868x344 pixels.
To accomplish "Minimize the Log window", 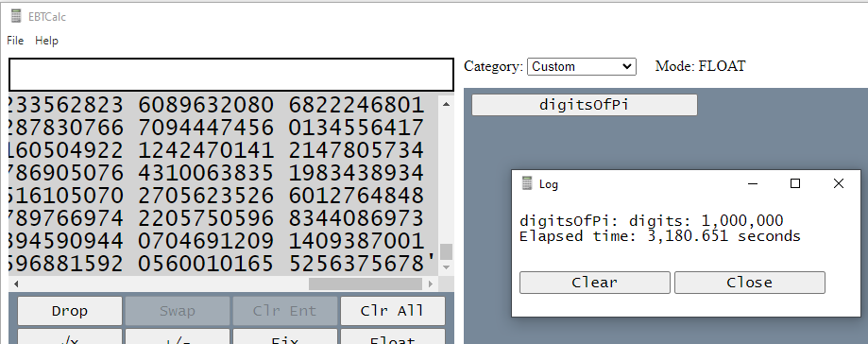I will click(x=753, y=183).
